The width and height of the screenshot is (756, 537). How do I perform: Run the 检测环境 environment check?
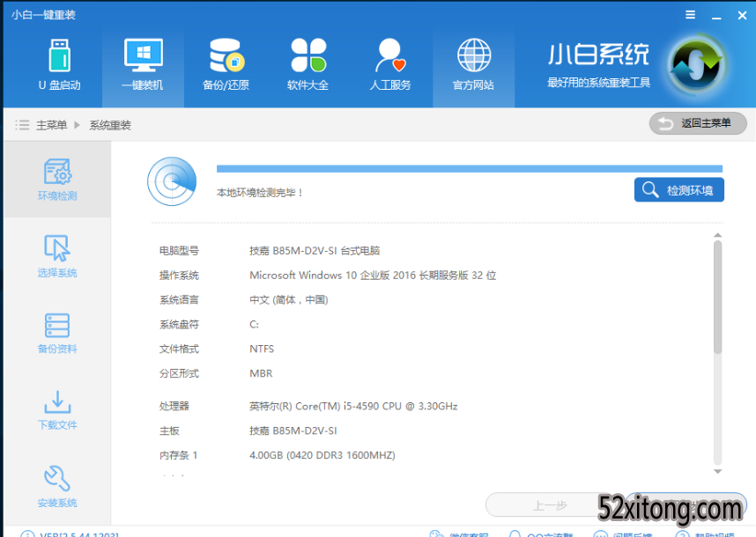678,190
